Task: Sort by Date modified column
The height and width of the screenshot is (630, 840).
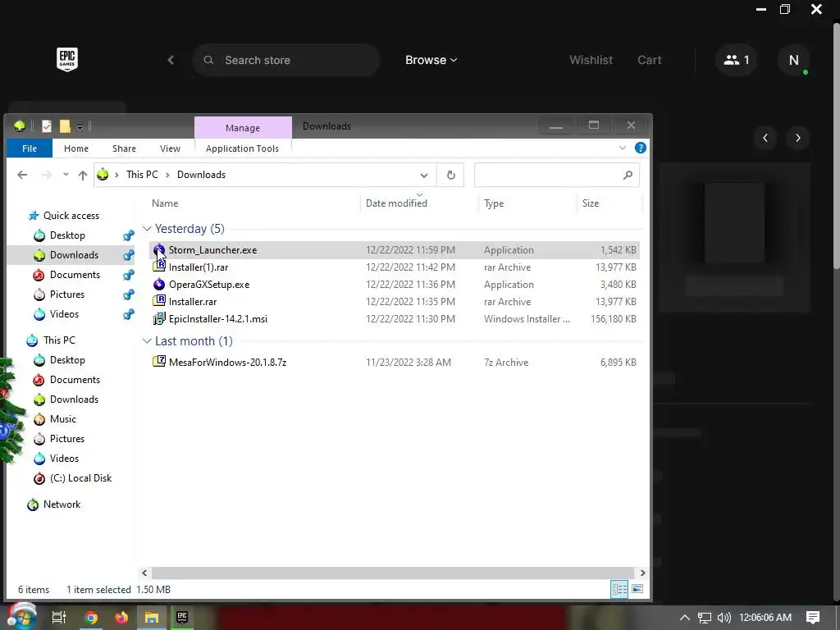Action: pos(396,203)
